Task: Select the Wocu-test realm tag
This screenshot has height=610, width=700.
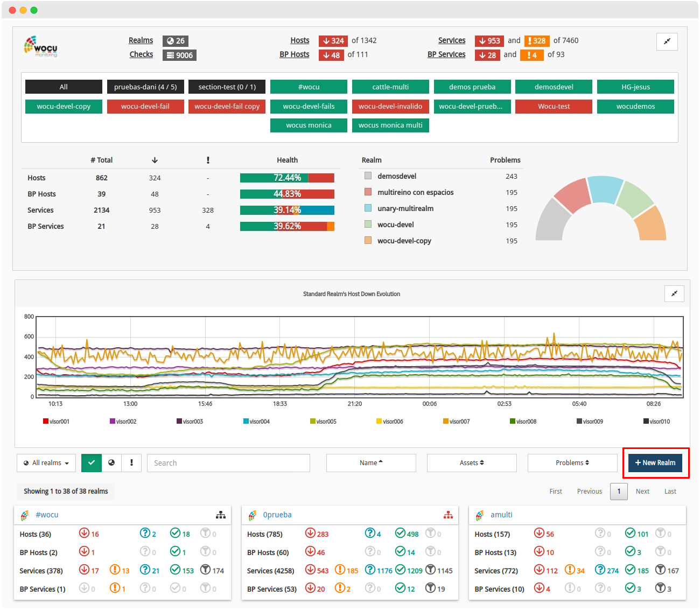Action: coord(554,106)
